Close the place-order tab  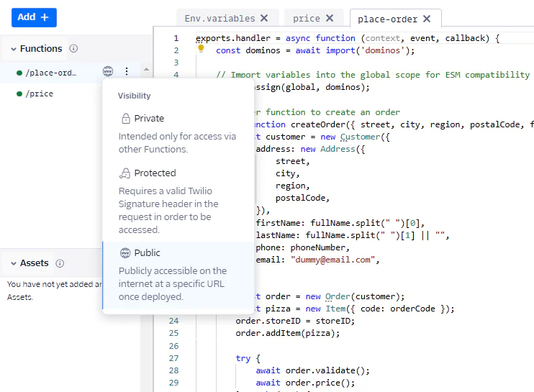[x=427, y=19]
